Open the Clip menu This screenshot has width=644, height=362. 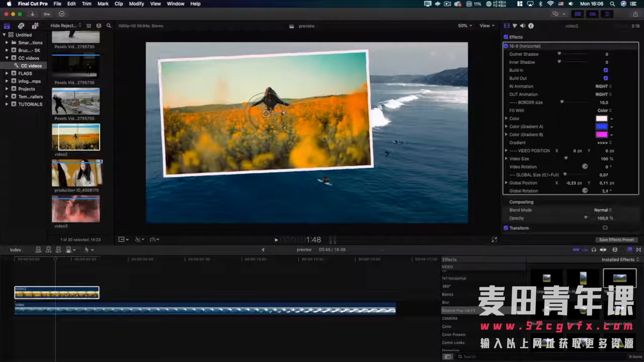[x=119, y=4]
